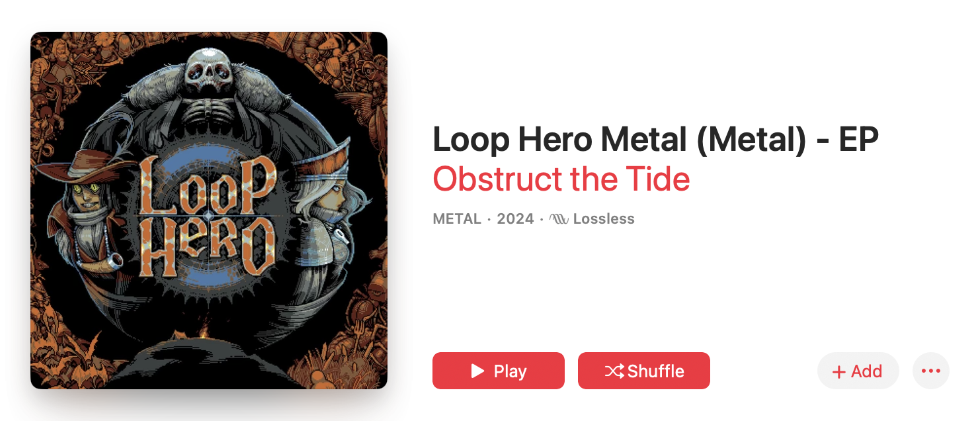Image resolution: width=980 pixels, height=421 pixels.
Task: Click the triangle play icon
Action: [x=477, y=371]
